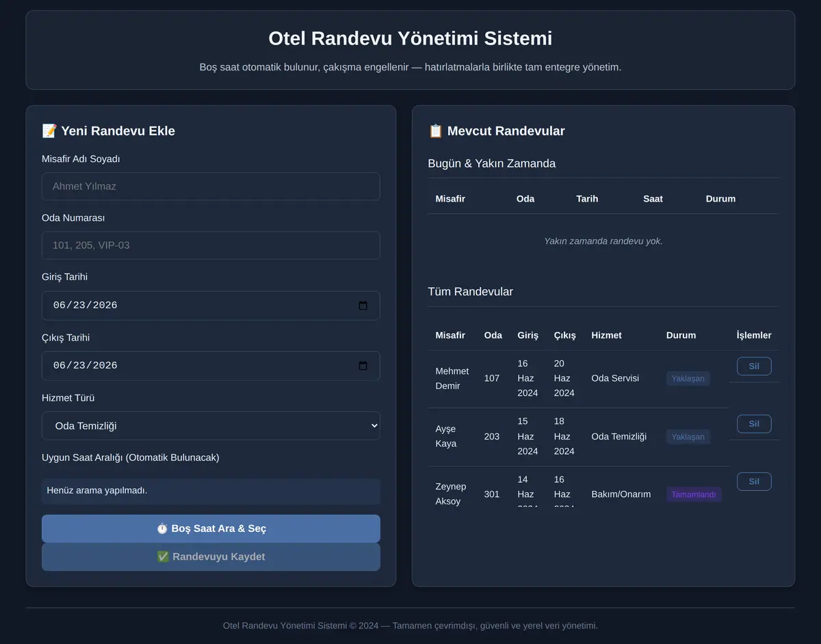Click the "Henüz arama yapılmadı." status message
This screenshot has width=821, height=644.
[211, 491]
